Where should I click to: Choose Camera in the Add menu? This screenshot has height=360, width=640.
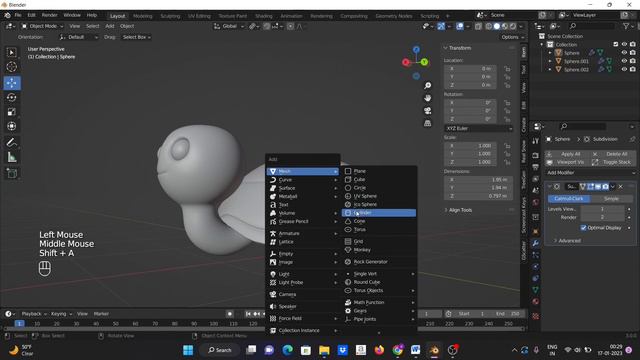pyautogui.click(x=302, y=294)
